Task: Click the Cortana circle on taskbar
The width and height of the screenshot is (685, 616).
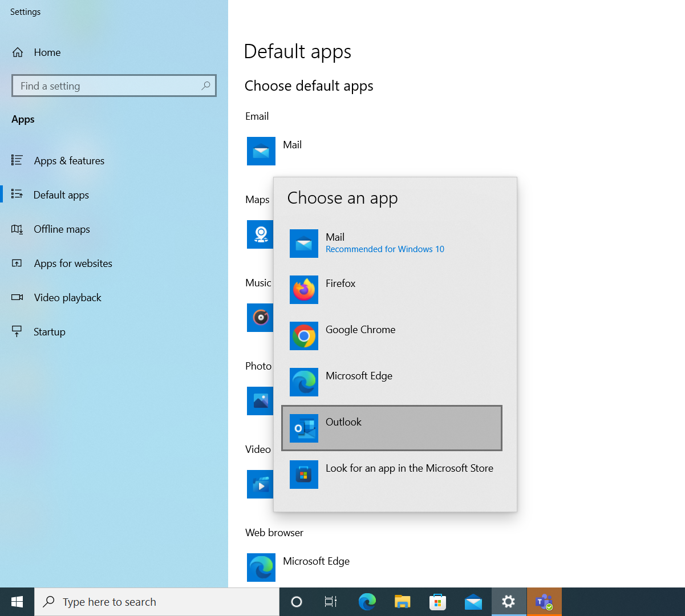Action: 296,602
